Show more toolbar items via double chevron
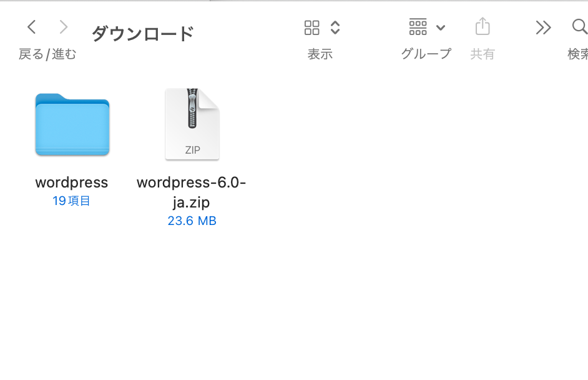588x380 pixels. tap(543, 27)
